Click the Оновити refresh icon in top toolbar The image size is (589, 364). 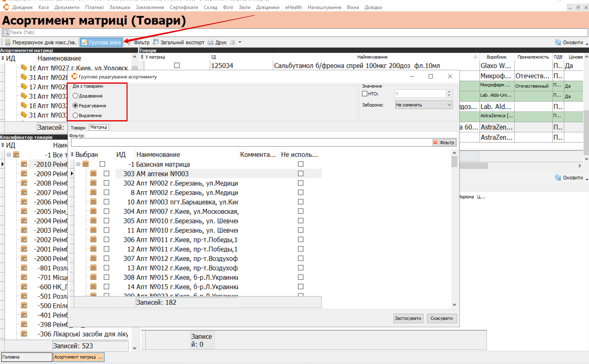click(x=558, y=42)
